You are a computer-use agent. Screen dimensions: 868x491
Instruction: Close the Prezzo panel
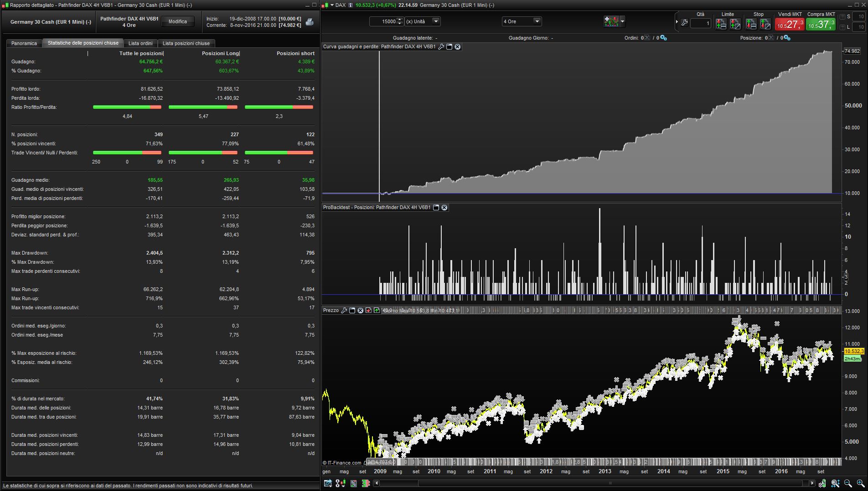pos(361,310)
